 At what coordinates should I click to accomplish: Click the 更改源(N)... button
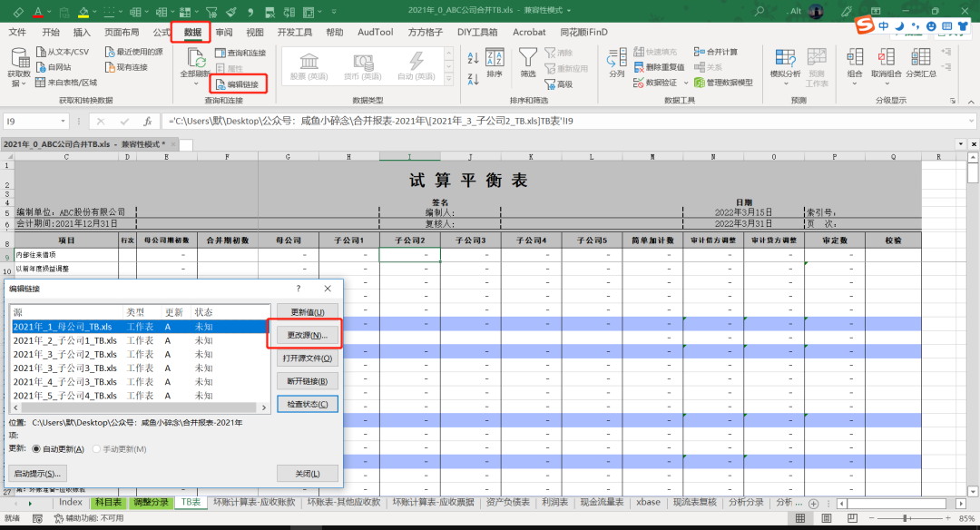click(308, 335)
